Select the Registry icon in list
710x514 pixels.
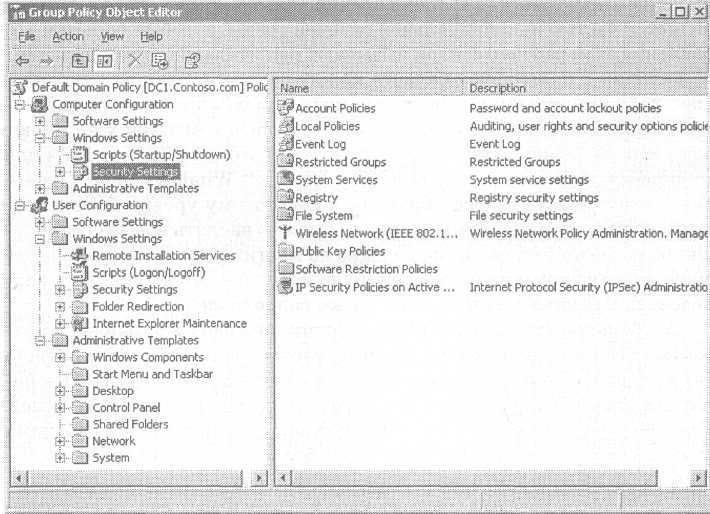coord(286,197)
